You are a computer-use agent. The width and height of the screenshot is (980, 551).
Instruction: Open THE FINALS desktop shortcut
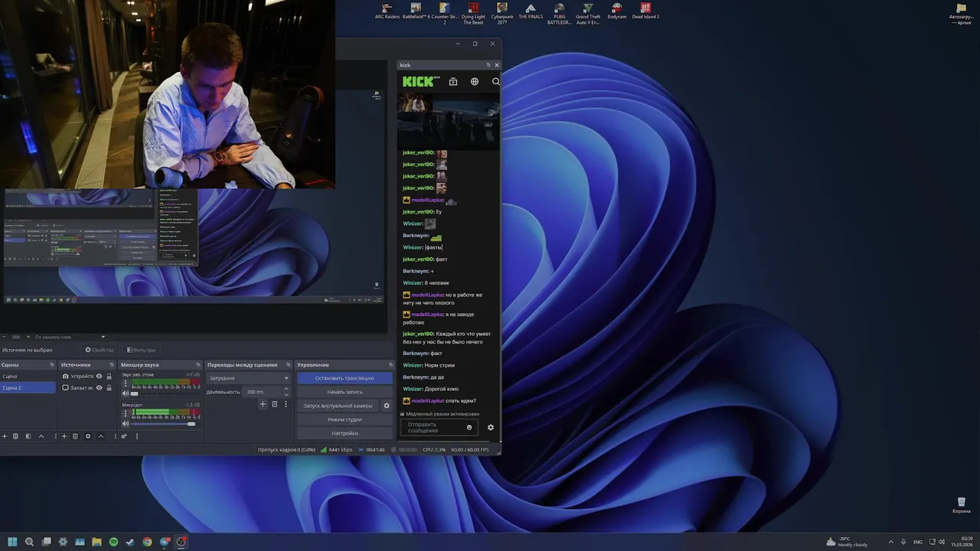click(x=531, y=11)
